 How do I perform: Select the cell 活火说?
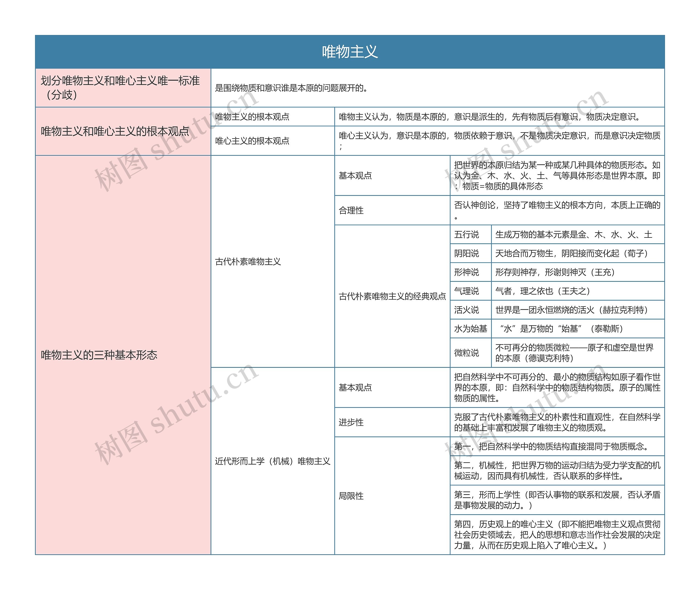pos(471,310)
